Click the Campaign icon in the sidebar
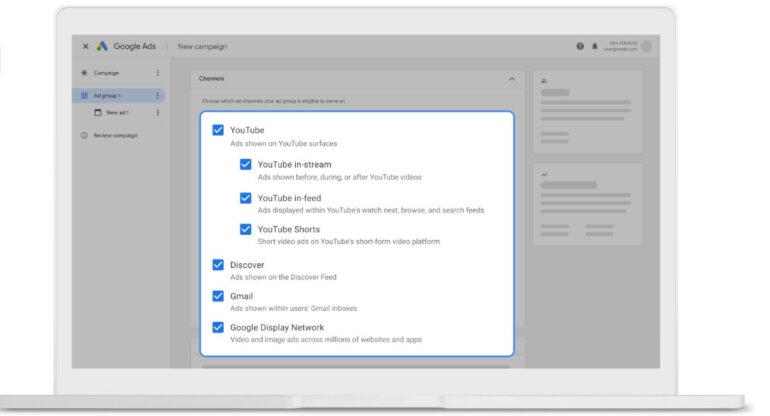This screenshot has width=770, height=416. [x=84, y=73]
